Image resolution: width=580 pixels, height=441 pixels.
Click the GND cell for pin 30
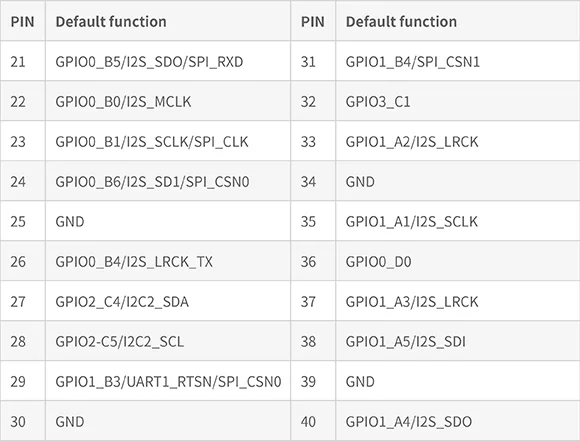coord(168,421)
